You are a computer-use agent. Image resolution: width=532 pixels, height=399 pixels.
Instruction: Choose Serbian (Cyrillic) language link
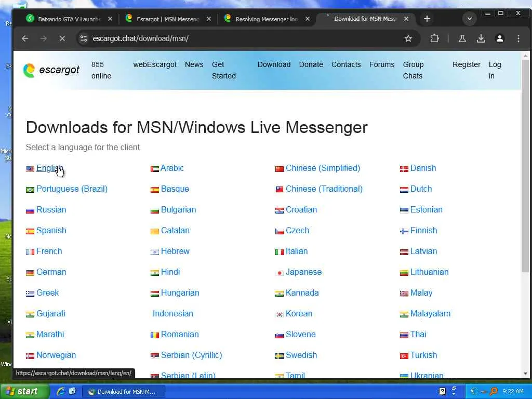point(191,355)
